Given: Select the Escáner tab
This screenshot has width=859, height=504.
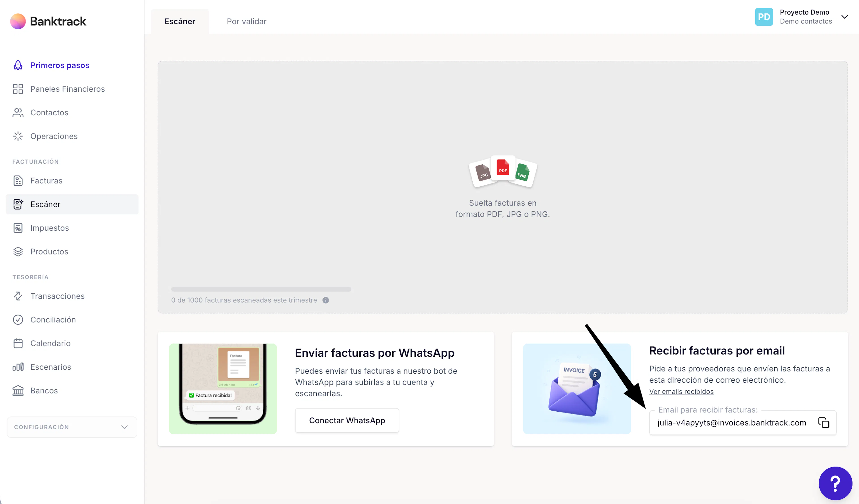Looking at the screenshot, I should pos(180,21).
